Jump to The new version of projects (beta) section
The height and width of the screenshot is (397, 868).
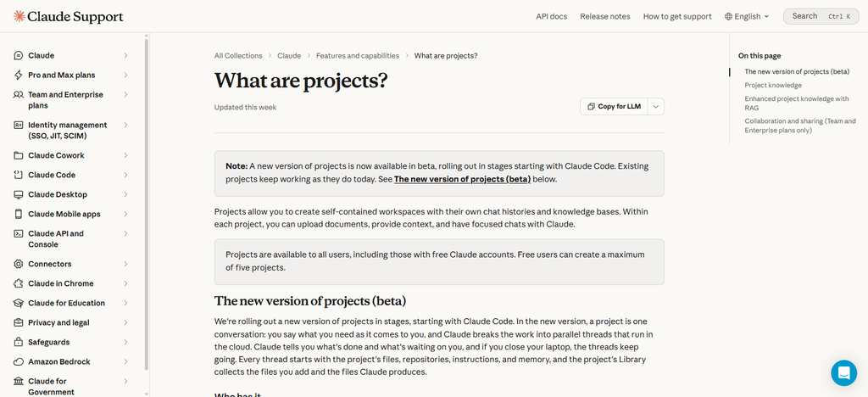[797, 71]
